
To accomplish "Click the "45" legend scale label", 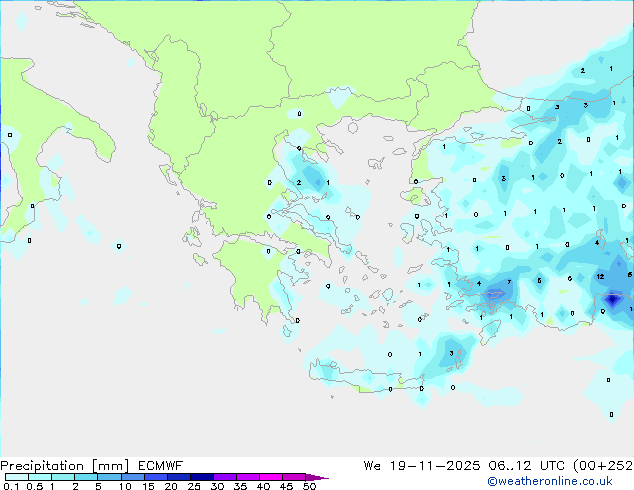I will (286, 486).
